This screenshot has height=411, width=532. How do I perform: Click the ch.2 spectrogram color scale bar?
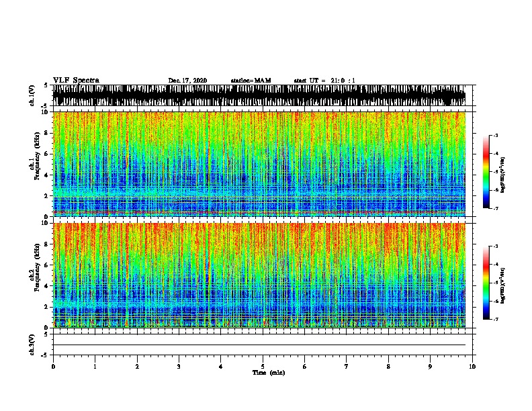(x=486, y=283)
